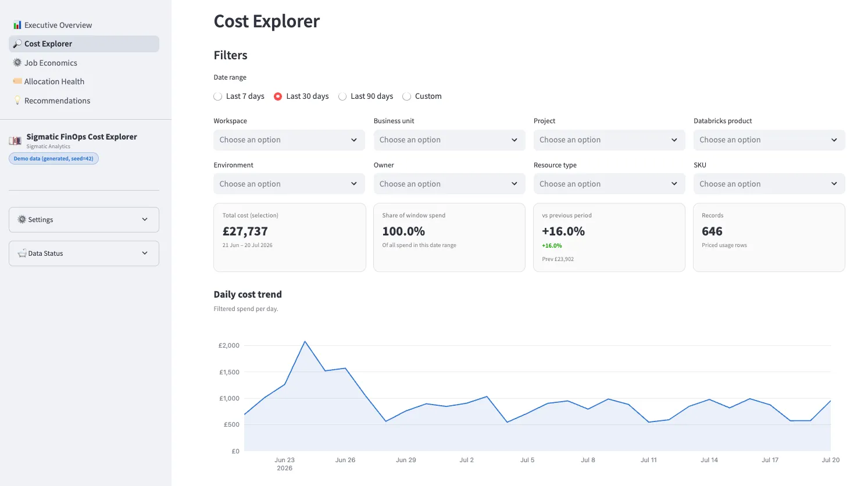Click the chart's highest cost peak
Screen dimensions: 868x486
[305, 341]
